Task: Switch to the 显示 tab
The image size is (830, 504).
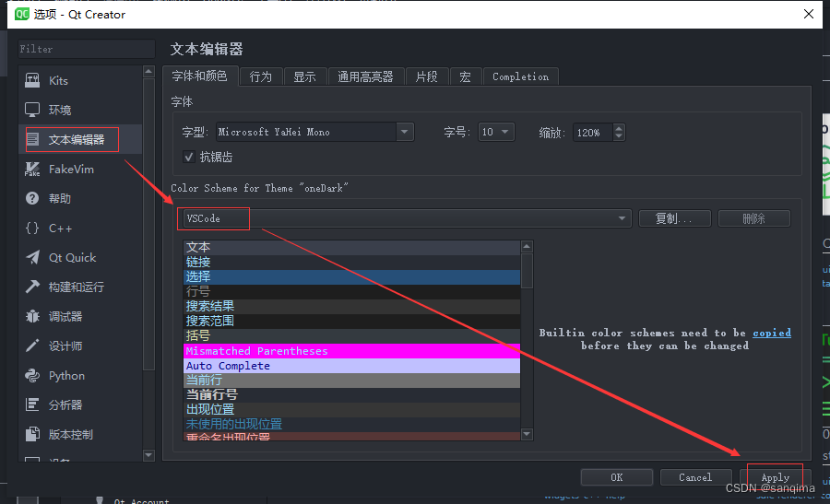Action: [x=305, y=76]
